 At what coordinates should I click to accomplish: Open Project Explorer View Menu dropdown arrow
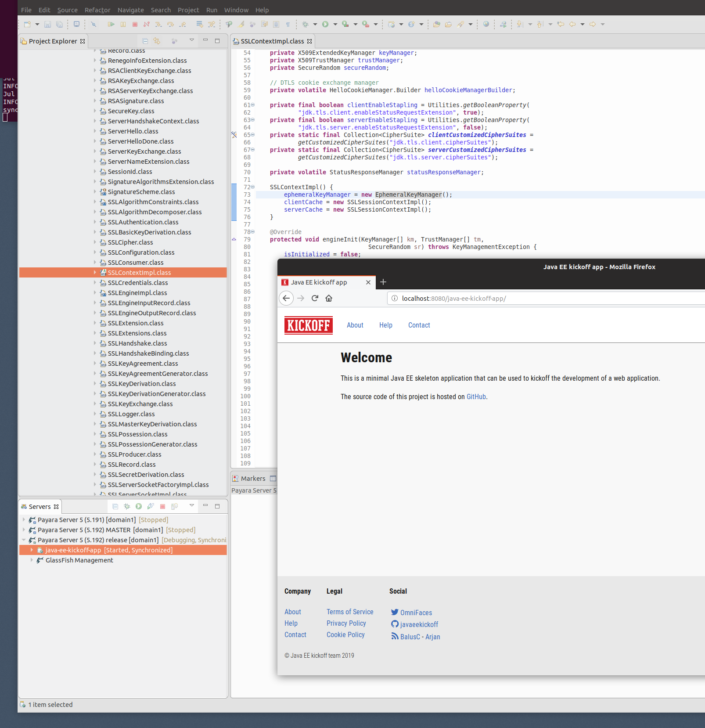pyautogui.click(x=191, y=40)
